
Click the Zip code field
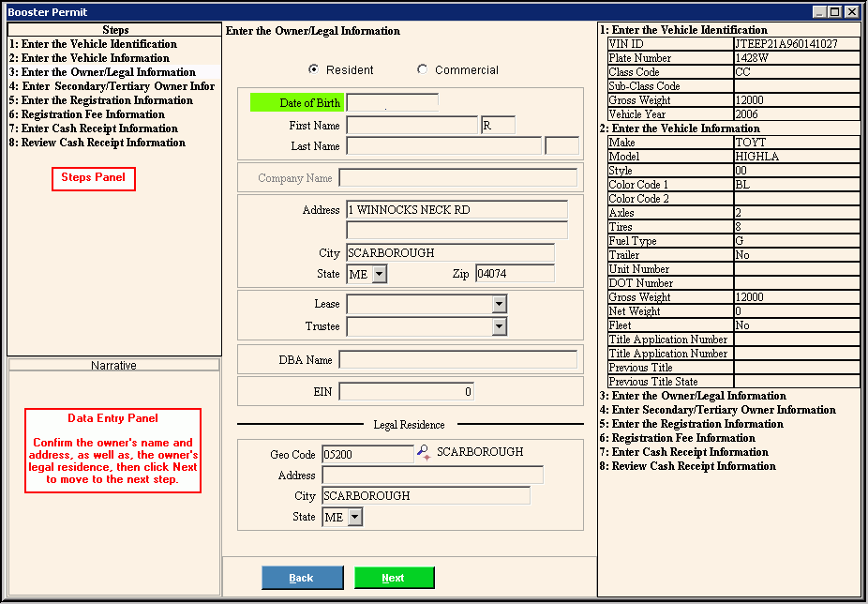coord(514,274)
